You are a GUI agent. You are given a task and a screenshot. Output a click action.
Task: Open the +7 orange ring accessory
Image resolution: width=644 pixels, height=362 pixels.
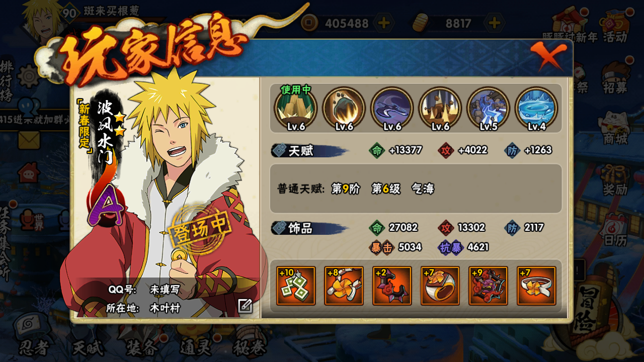coord(440,286)
